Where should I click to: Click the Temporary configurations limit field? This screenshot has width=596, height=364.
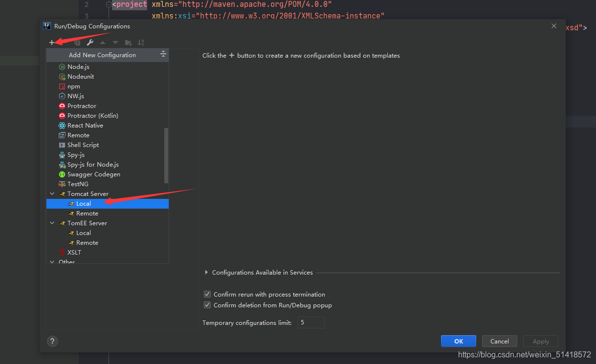pos(311,322)
